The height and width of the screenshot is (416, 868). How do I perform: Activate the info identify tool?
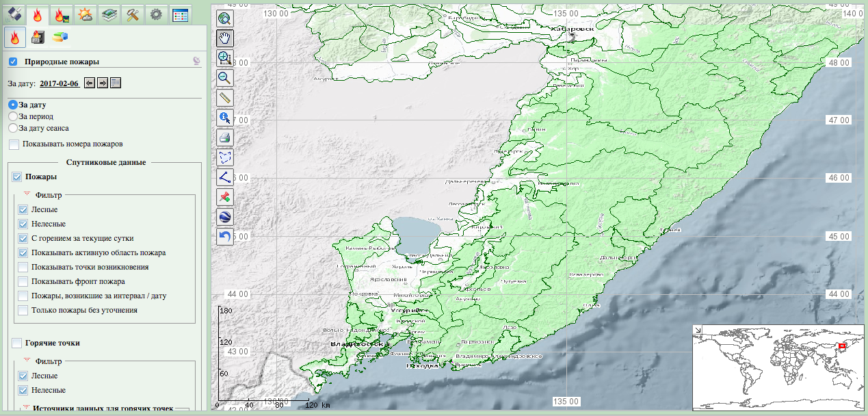pos(225,118)
